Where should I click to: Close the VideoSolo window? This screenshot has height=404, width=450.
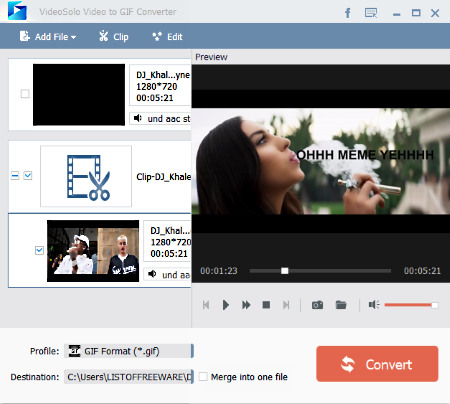[x=435, y=13]
